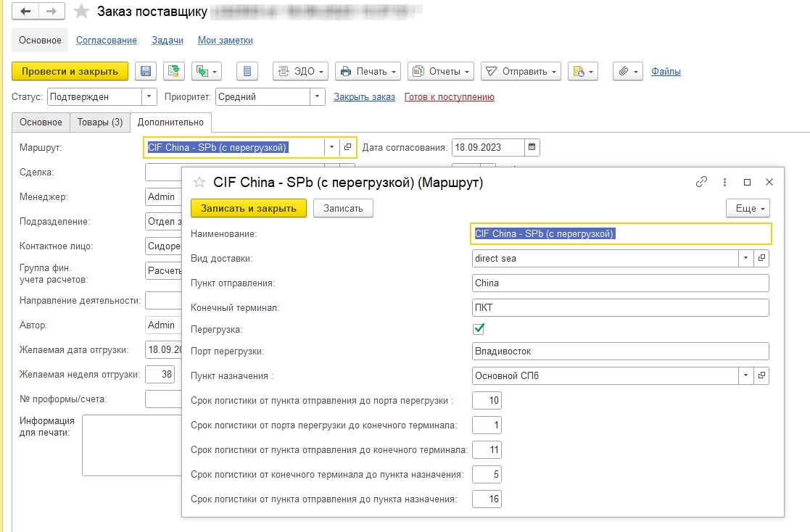Screen dimensions: 810x532
Task: Open the create-based-on icon dropdown
Action: (207, 71)
